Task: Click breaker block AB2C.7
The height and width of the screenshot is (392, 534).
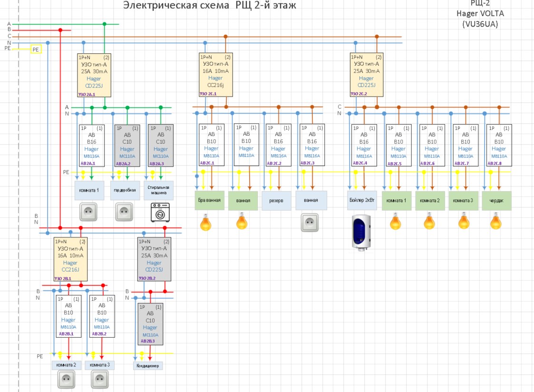Action: pyautogui.click(x=466, y=145)
